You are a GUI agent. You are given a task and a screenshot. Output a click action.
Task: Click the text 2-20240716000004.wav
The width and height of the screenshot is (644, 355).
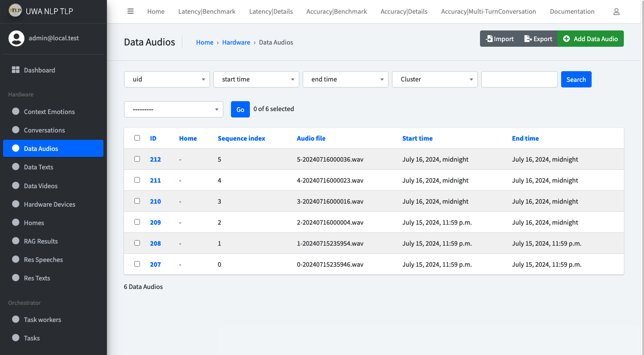(x=330, y=223)
